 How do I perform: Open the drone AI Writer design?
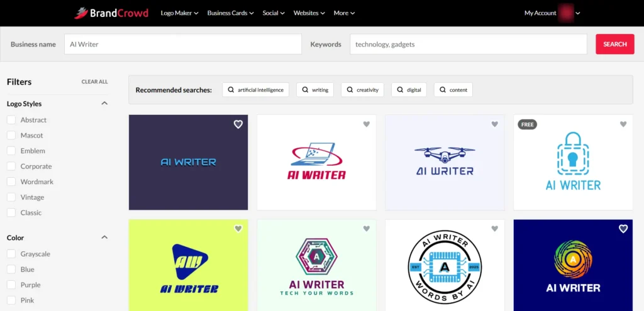pyautogui.click(x=445, y=163)
